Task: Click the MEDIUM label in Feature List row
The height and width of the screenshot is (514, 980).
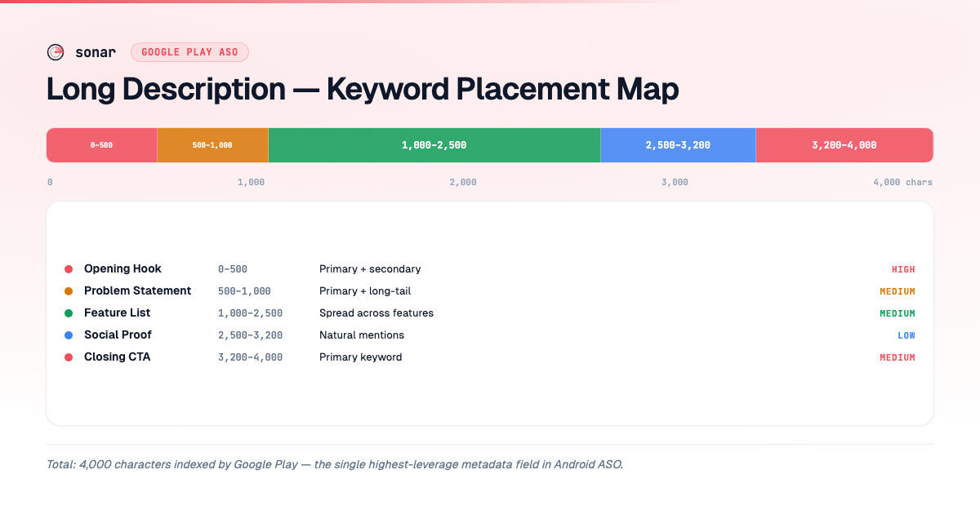Action: tap(898, 313)
